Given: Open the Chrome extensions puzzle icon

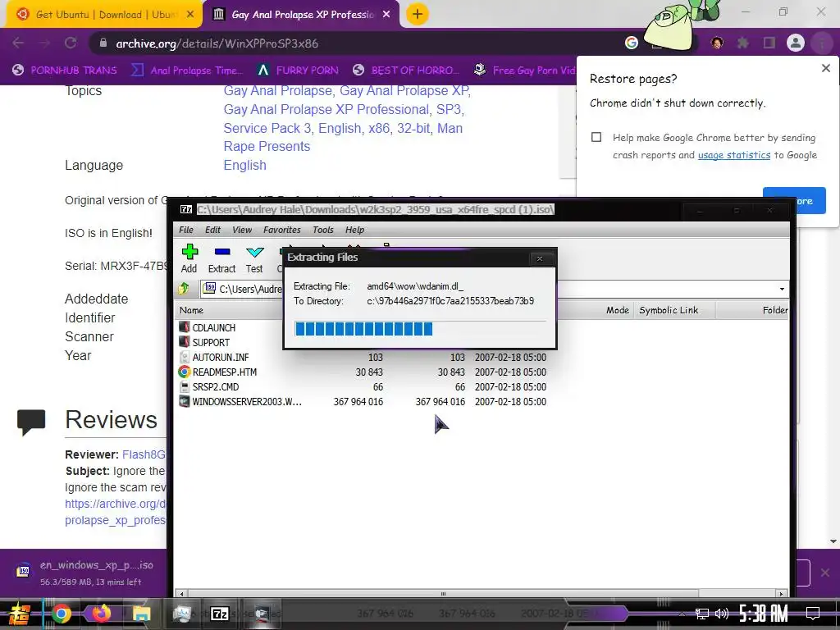Looking at the screenshot, I should click(x=743, y=43).
